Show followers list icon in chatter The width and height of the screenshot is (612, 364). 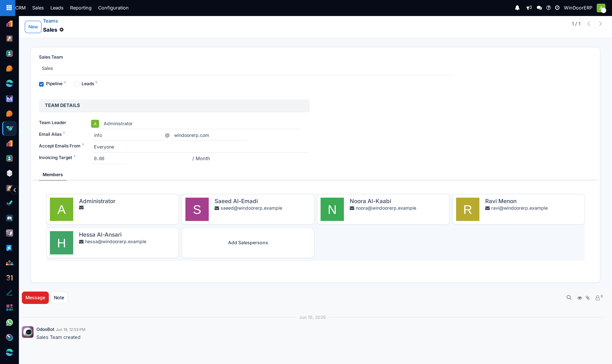599,298
